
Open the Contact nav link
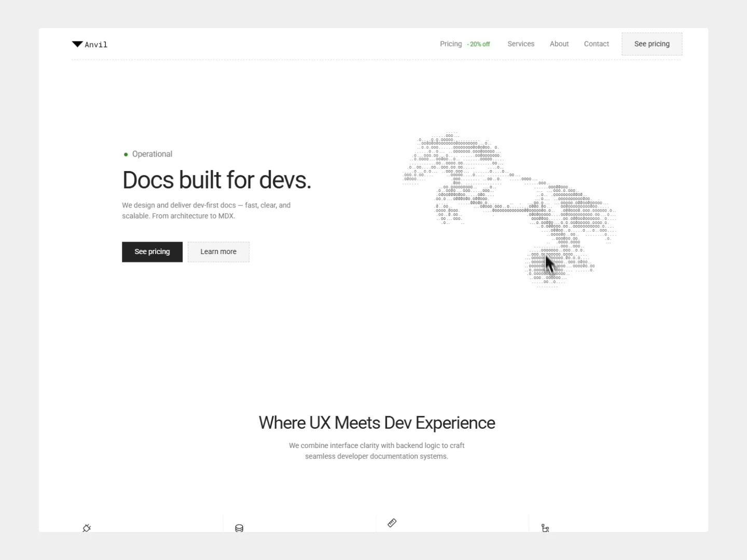point(597,44)
